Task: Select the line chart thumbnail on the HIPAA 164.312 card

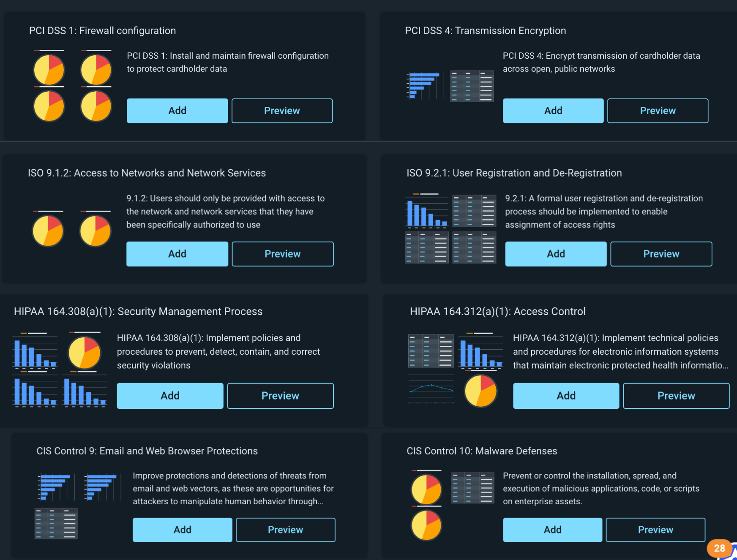Action: coord(431,391)
